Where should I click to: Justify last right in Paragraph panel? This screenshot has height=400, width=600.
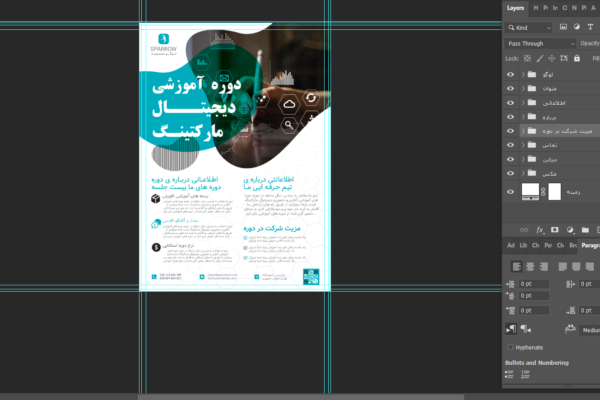pos(590,266)
